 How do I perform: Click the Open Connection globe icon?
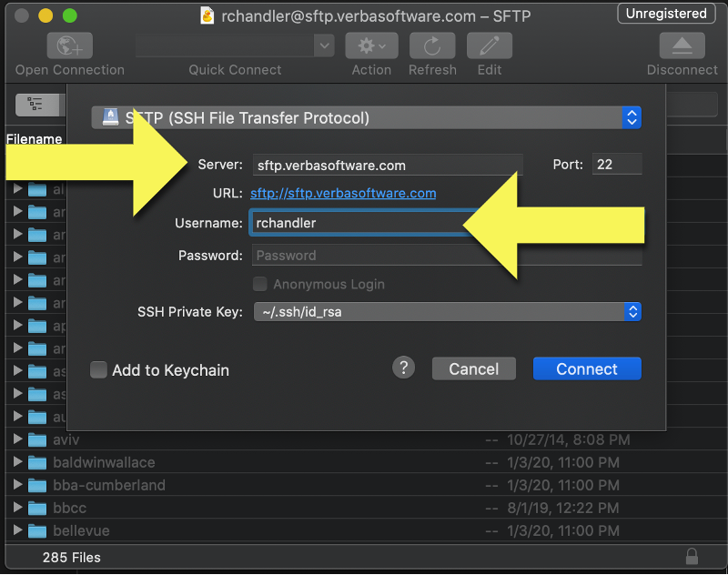[x=69, y=45]
